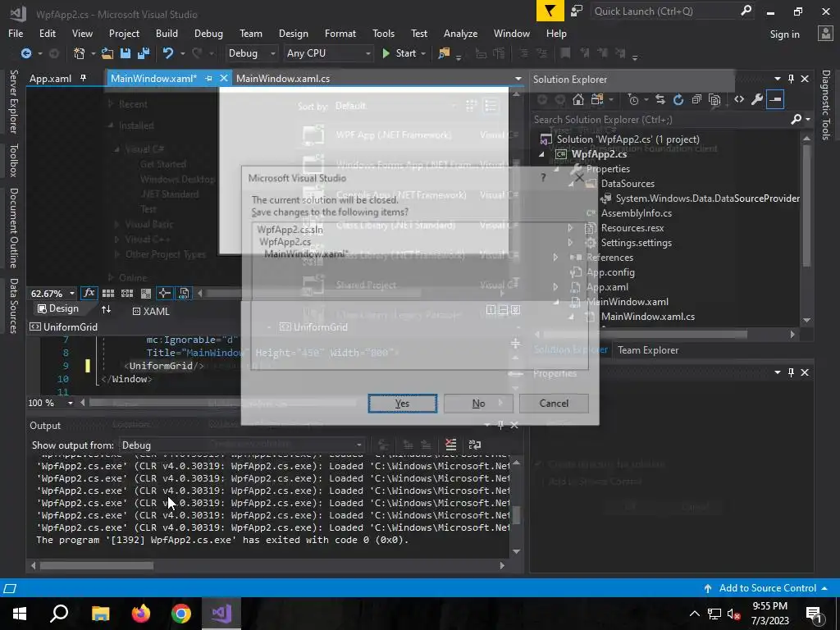Click Preview Selected Items icon
The height and width of the screenshot is (630, 840).
775,99
